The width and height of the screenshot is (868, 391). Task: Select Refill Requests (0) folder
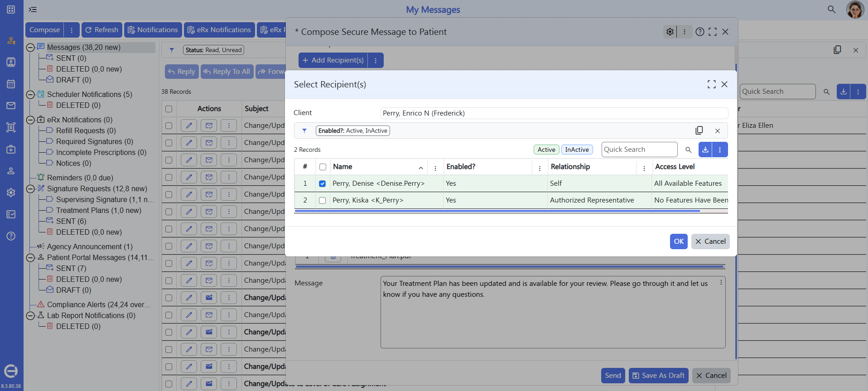86,130
